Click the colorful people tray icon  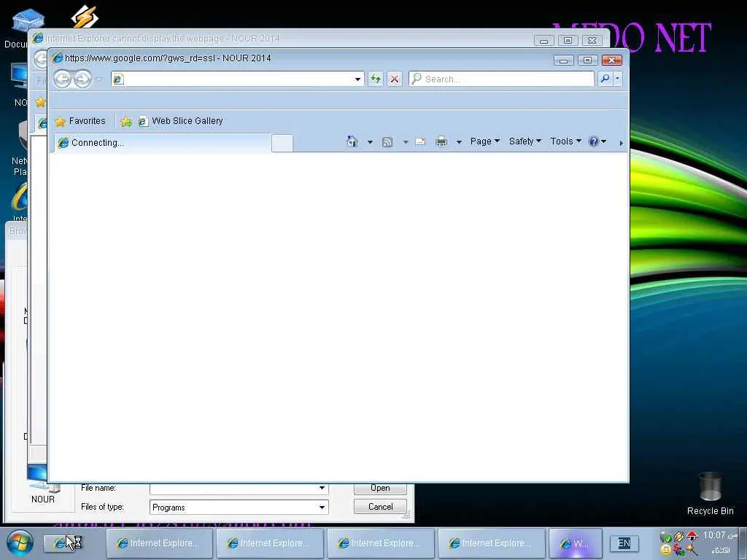click(679, 551)
